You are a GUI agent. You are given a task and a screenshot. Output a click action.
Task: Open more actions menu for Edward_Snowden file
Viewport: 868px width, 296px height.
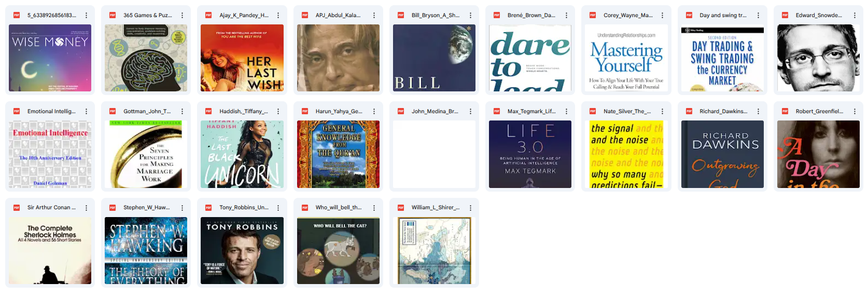click(x=855, y=16)
